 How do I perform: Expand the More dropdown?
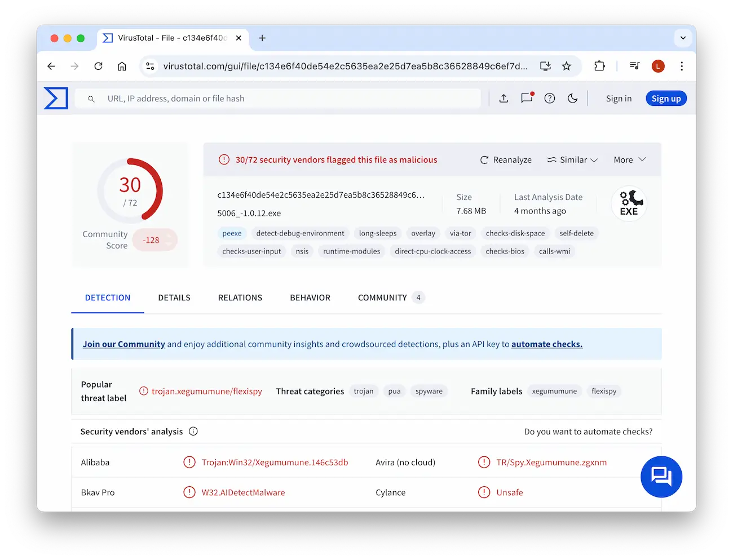tap(630, 160)
